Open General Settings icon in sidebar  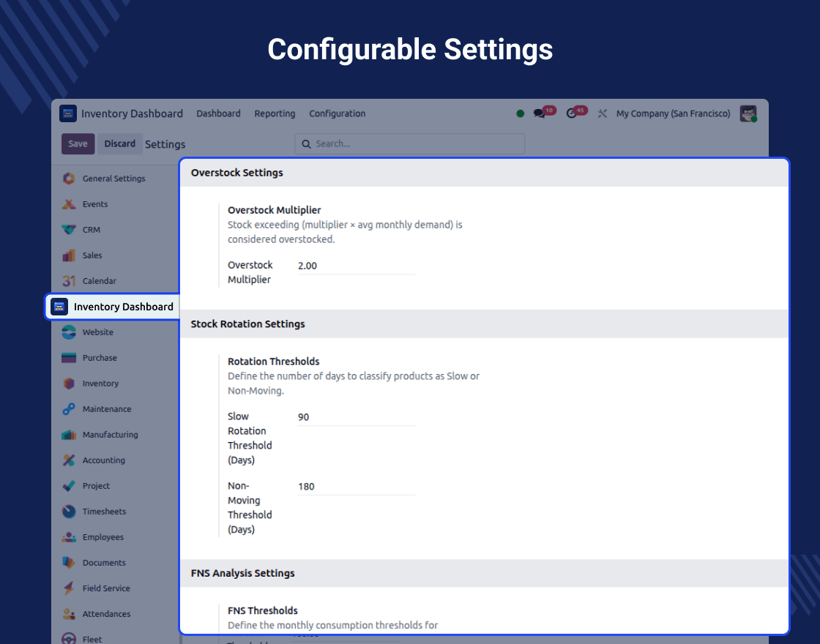coord(69,179)
